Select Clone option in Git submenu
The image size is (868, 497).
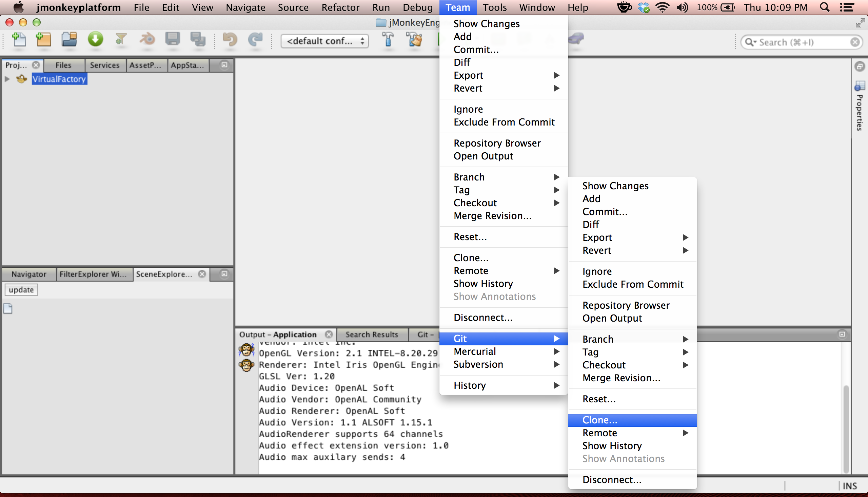click(599, 419)
